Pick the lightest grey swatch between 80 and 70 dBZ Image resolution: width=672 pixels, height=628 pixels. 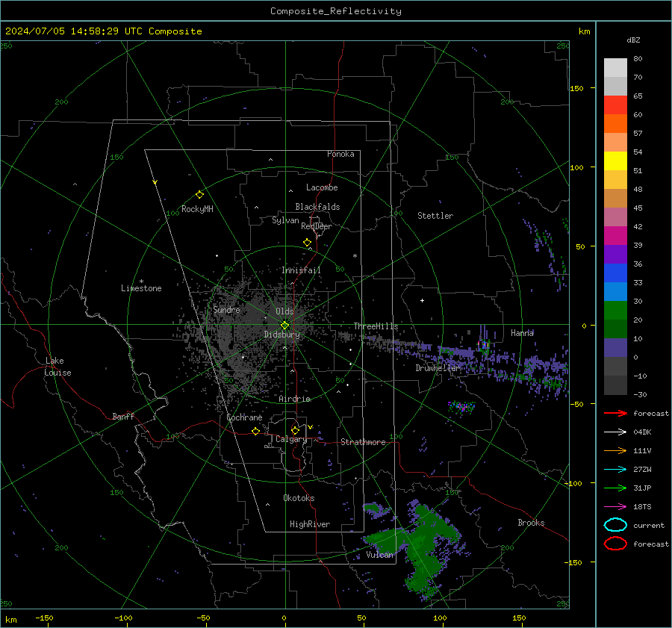[x=615, y=68]
